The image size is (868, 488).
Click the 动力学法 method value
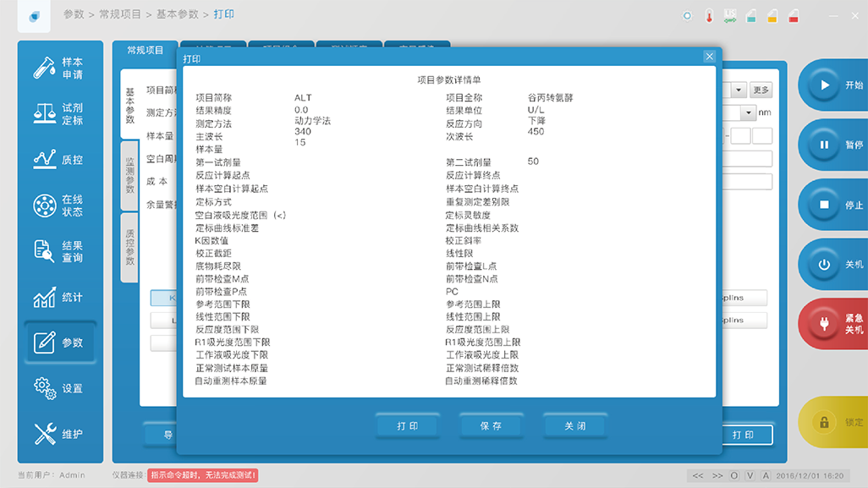point(312,121)
